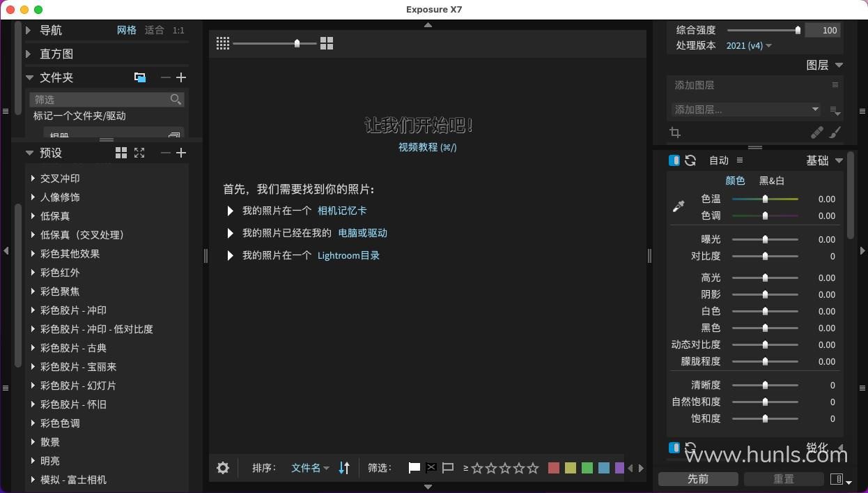868x493 pixels.
Task: Click the plus icon in 文件夹 header
Action: [181, 77]
